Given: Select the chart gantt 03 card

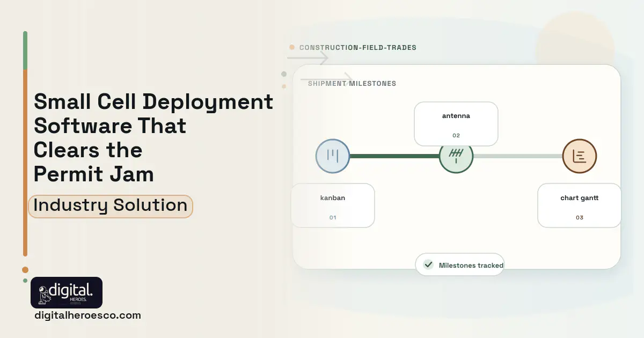Looking at the screenshot, I should pyautogui.click(x=580, y=205).
